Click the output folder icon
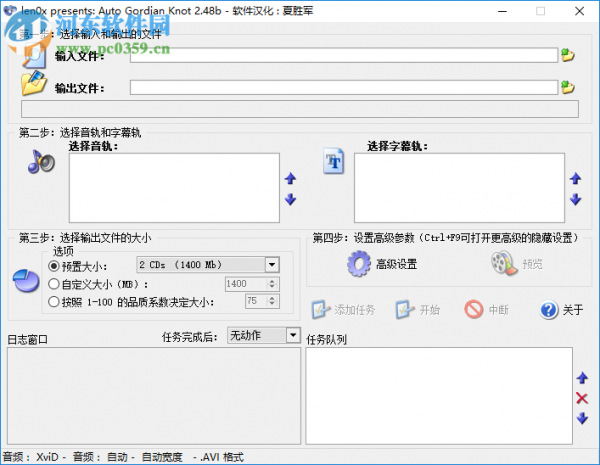 (34, 83)
